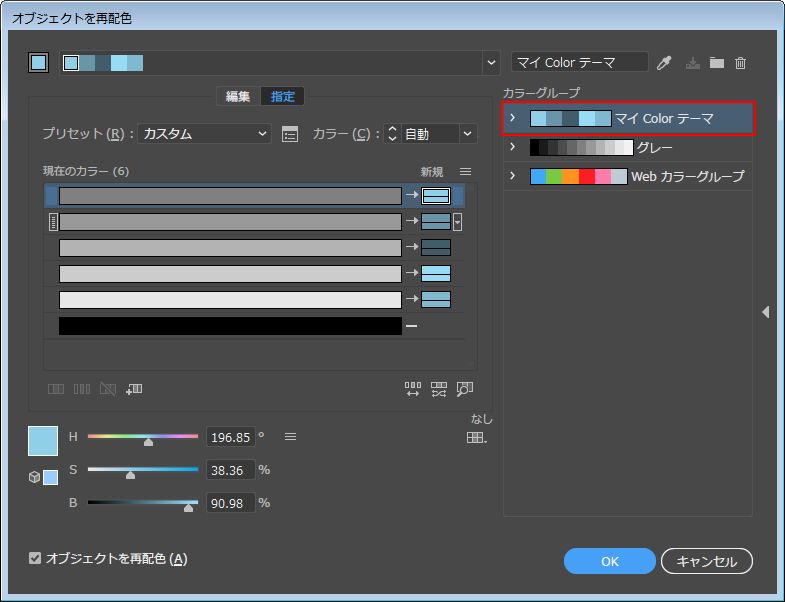The image size is (785, 602).
Task: Toggle the オブジェクトを再配色 checkbox
Action: click(x=35, y=558)
